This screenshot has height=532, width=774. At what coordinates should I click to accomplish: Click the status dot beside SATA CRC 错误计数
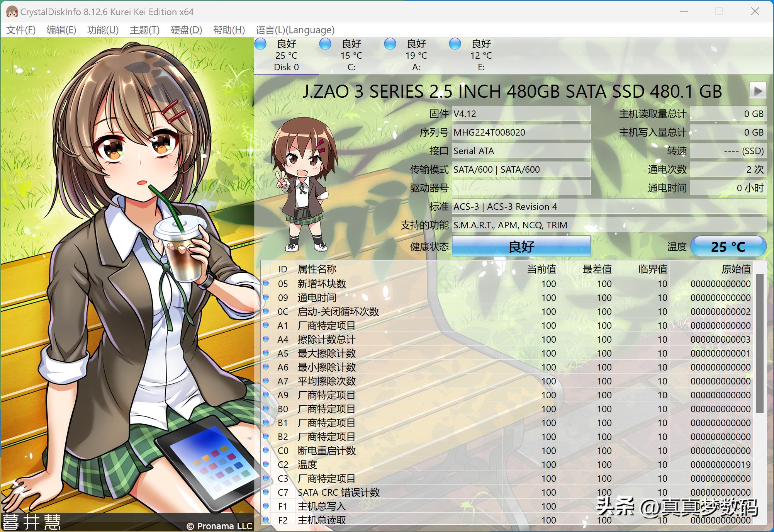(x=266, y=492)
